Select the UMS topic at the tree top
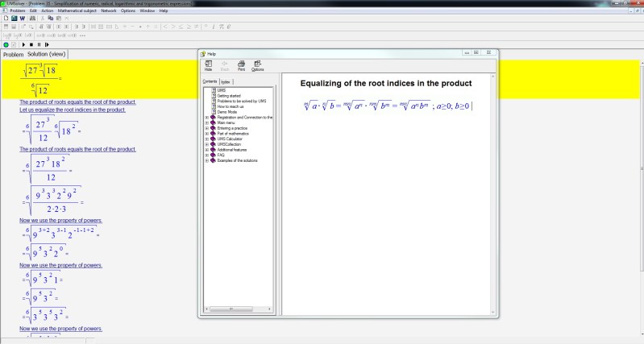 coord(222,90)
